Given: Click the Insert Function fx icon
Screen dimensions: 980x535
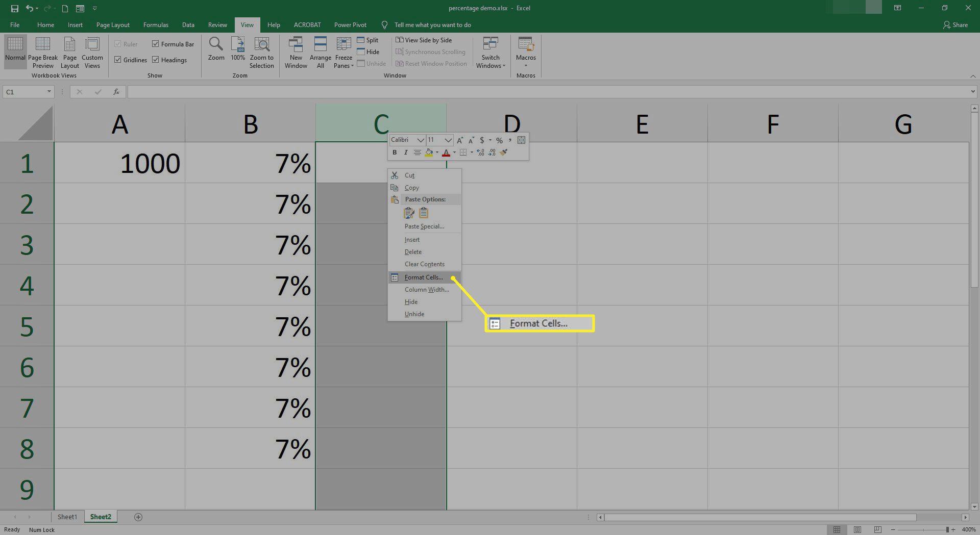Looking at the screenshot, I should pos(116,92).
